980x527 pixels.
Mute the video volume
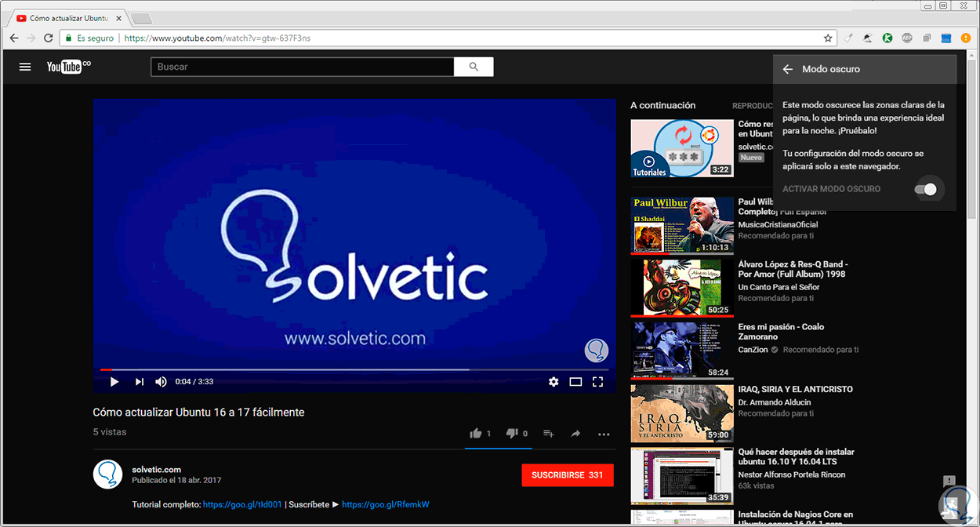click(161, 382)
